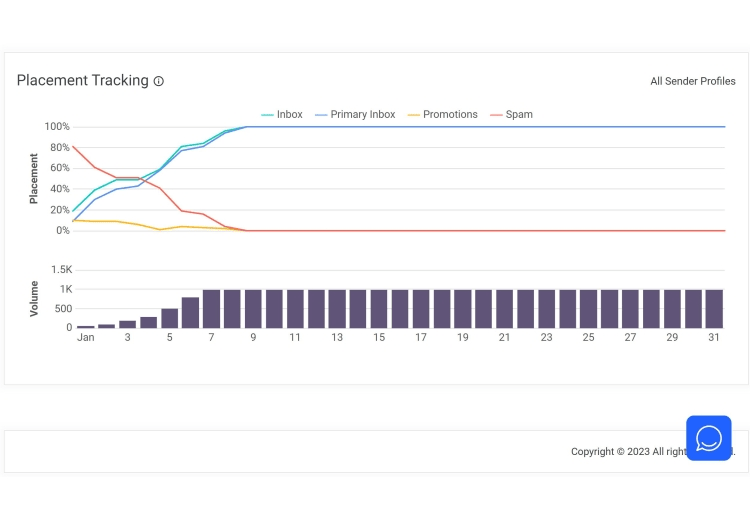Click the Placement Tracking heading text
Viewport: 750px width, 515px height.
[x=82, y=81]
